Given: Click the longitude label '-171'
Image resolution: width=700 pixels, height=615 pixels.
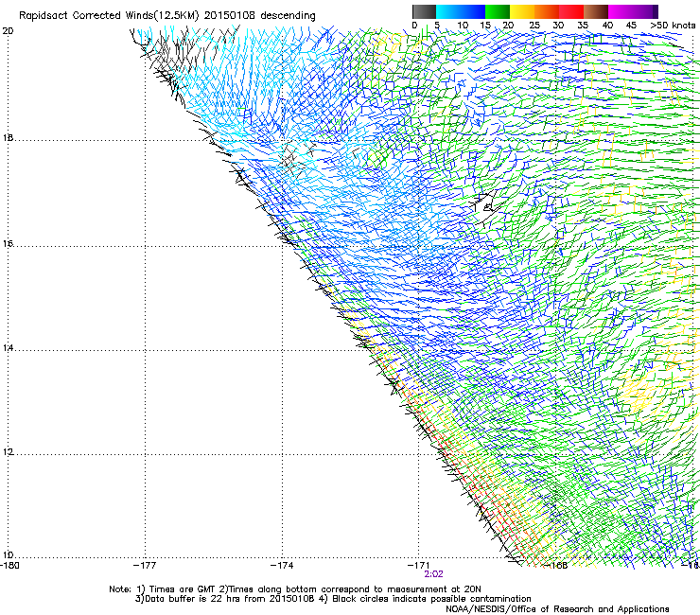Looking at the screenshot, I should tap(419, 566).
